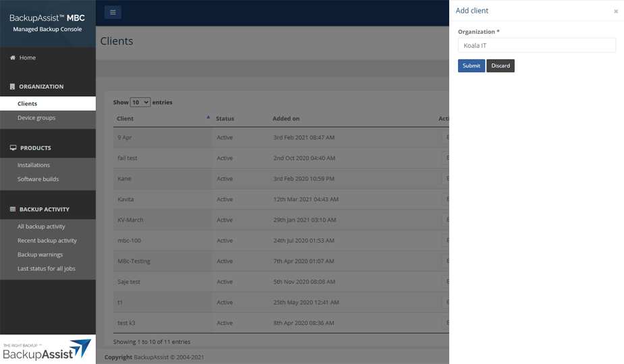Open the Home menu item
Screen dimensions: 624x364
28,58
